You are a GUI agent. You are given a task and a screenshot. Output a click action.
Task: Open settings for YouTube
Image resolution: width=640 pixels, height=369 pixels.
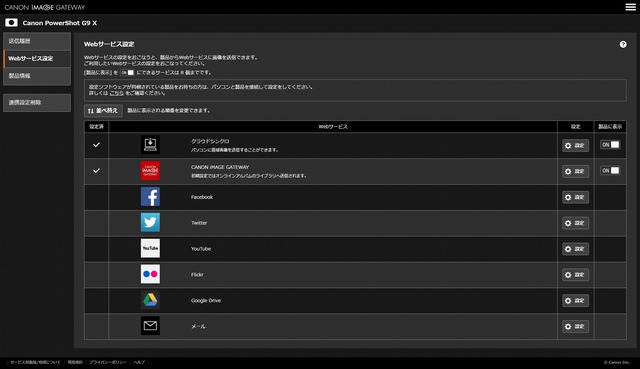(x=576, y=249)
